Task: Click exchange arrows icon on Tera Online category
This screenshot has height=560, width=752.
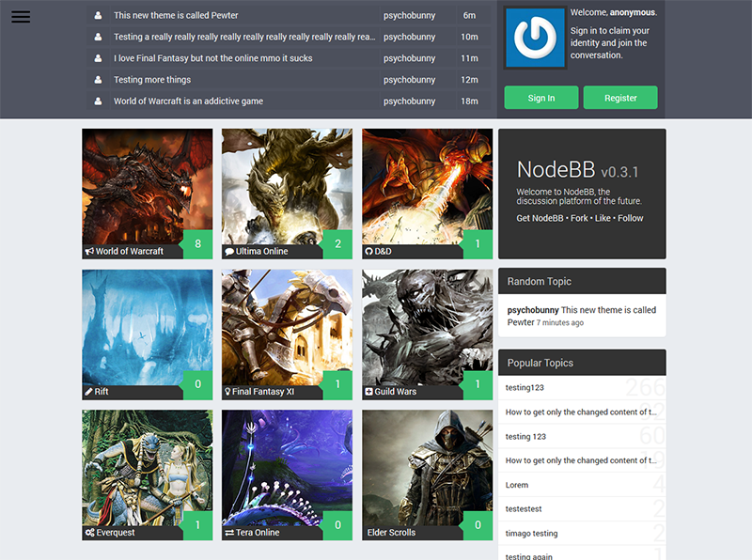Action: click(229, 533)
